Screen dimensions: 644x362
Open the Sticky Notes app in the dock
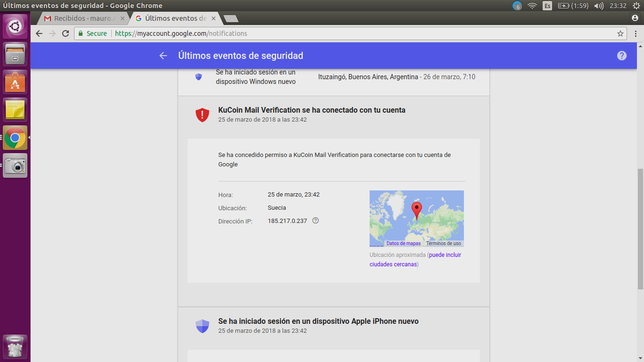point(15,109)
